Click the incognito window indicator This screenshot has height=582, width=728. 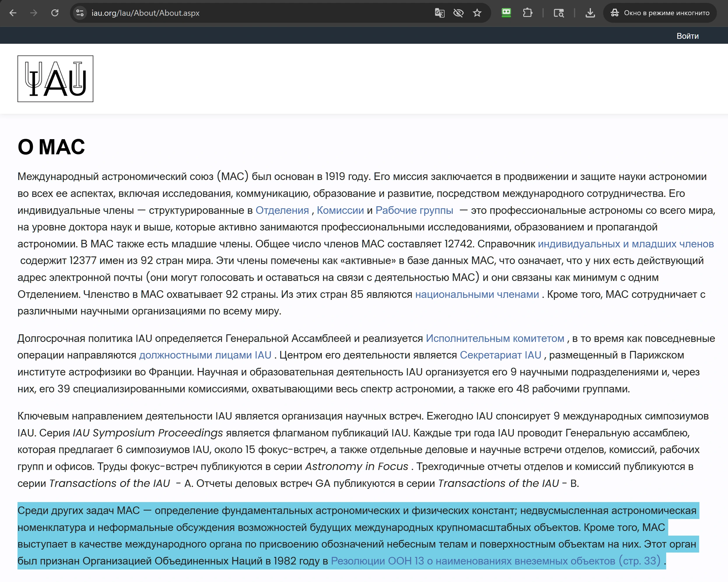[660, 13]
